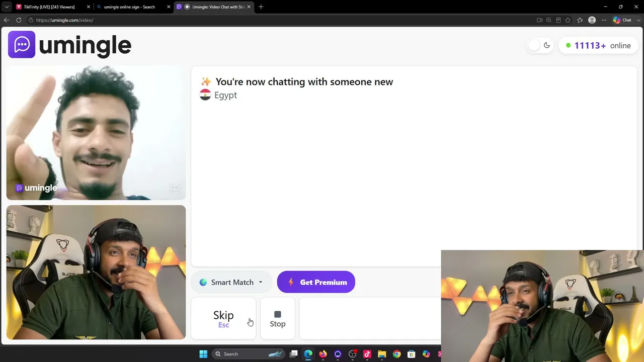Viewport: 644px width, 362px height.
Task: Click the umingle logo icon
Action: 22,45
